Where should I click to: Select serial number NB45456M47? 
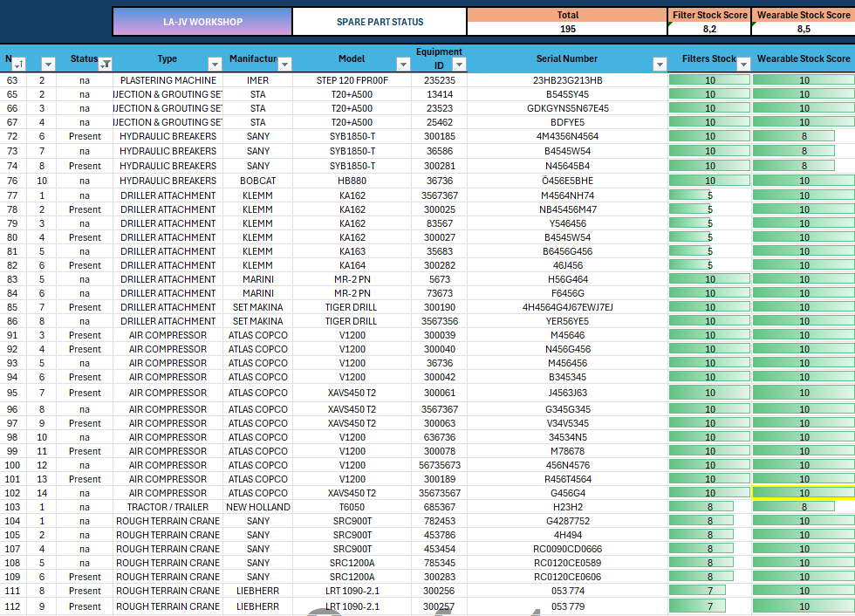point(568,209)
